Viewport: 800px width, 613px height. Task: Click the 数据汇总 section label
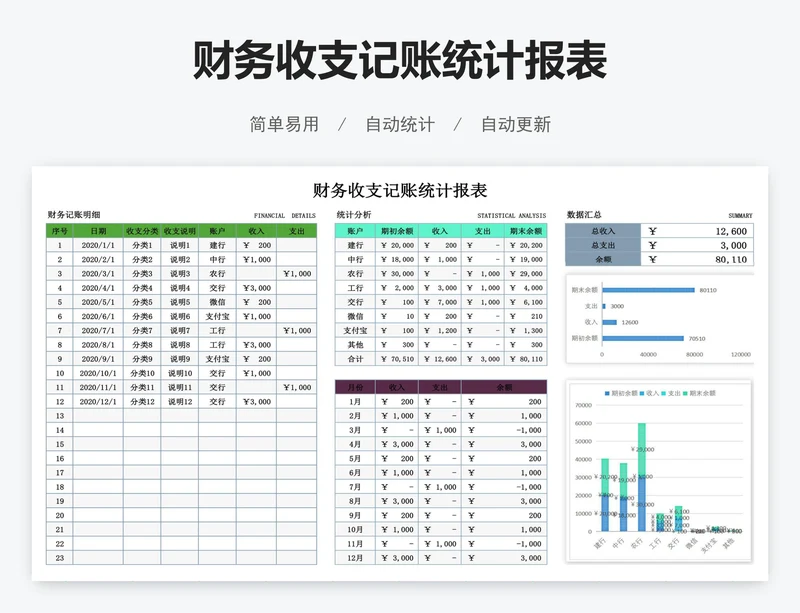point(584,215)
